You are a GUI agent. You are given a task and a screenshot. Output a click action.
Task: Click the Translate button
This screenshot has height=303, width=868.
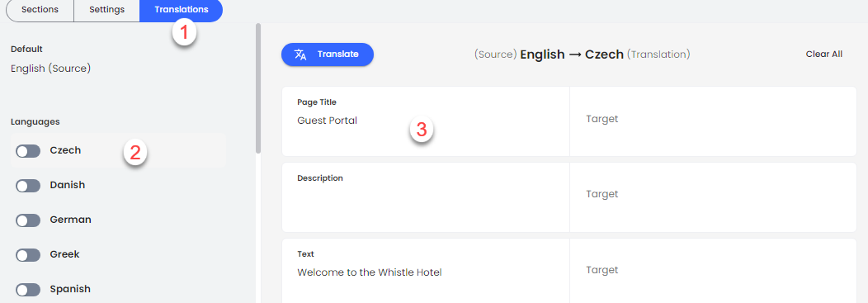click(x=328, y=54)
